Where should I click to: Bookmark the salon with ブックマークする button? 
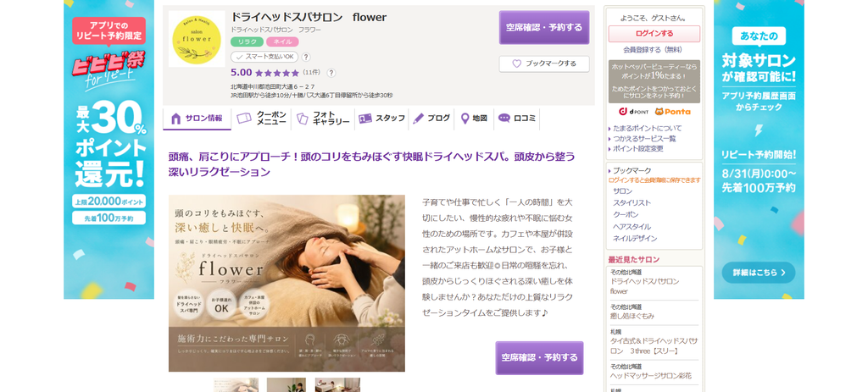point(543,63)
